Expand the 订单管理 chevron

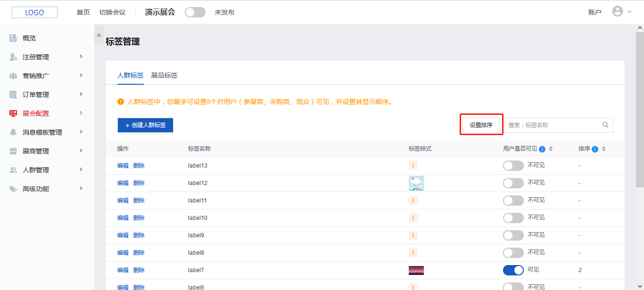click(x=81, y=94)
